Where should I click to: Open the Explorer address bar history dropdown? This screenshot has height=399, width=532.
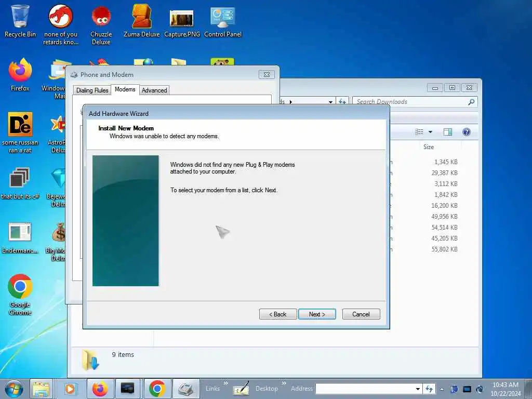pos(330,102)
